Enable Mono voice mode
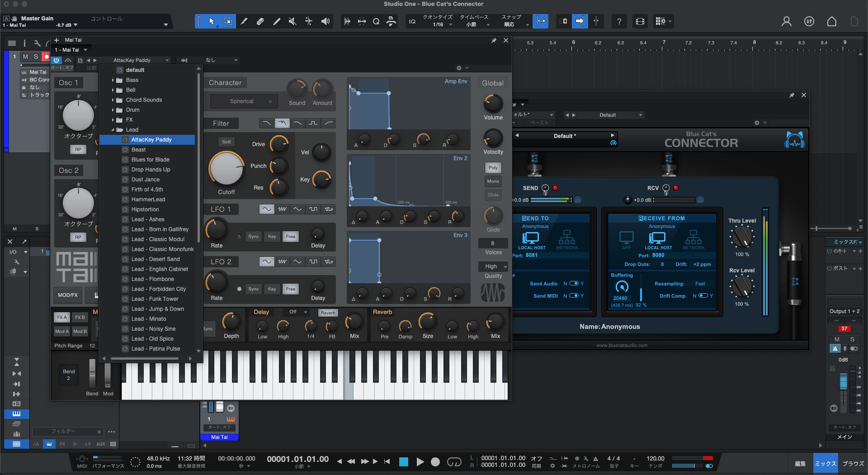868x475 pixels. [x=493, y=181]
